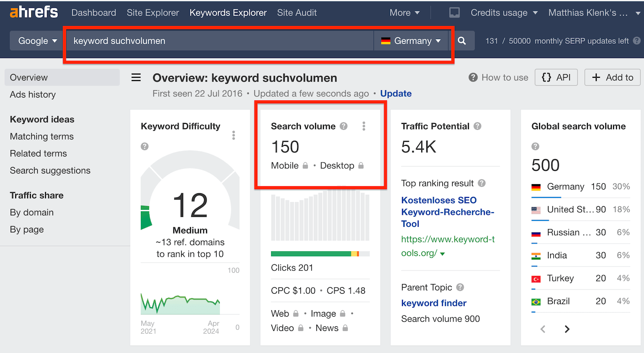644x353 pixels.
Task: Open the More menu dropdown
Action: [404, 13]
